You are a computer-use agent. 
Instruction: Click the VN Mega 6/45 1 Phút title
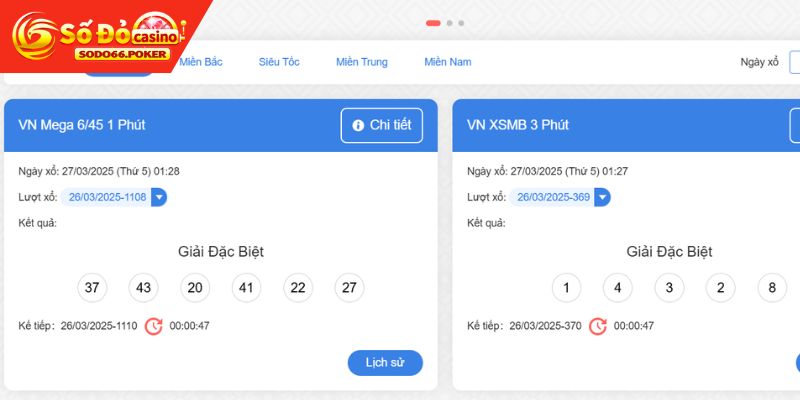(x=82, y=126)
